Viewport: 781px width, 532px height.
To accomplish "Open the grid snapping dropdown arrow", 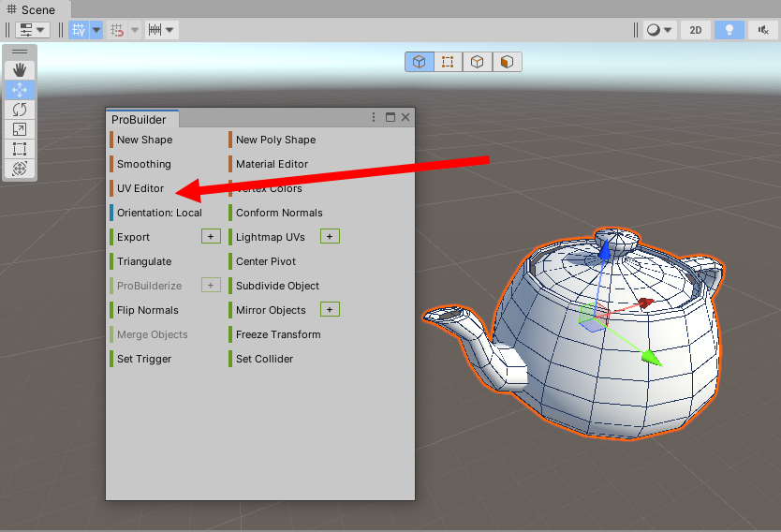I will tap(135, 30).
